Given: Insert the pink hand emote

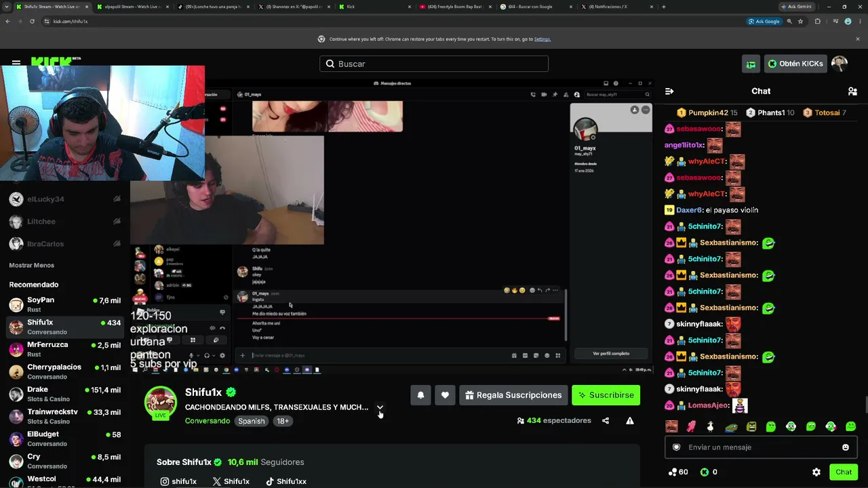Looking at the screenshot, I should 691,426.
